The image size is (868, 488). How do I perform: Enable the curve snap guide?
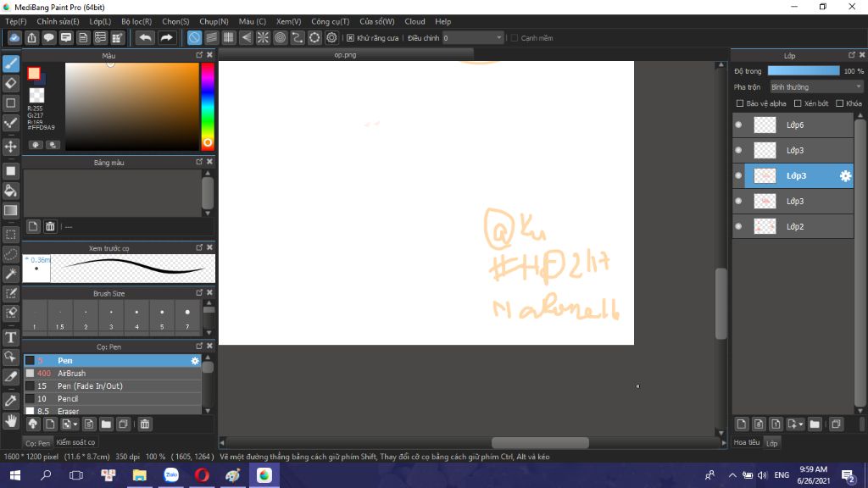(298, 37)
